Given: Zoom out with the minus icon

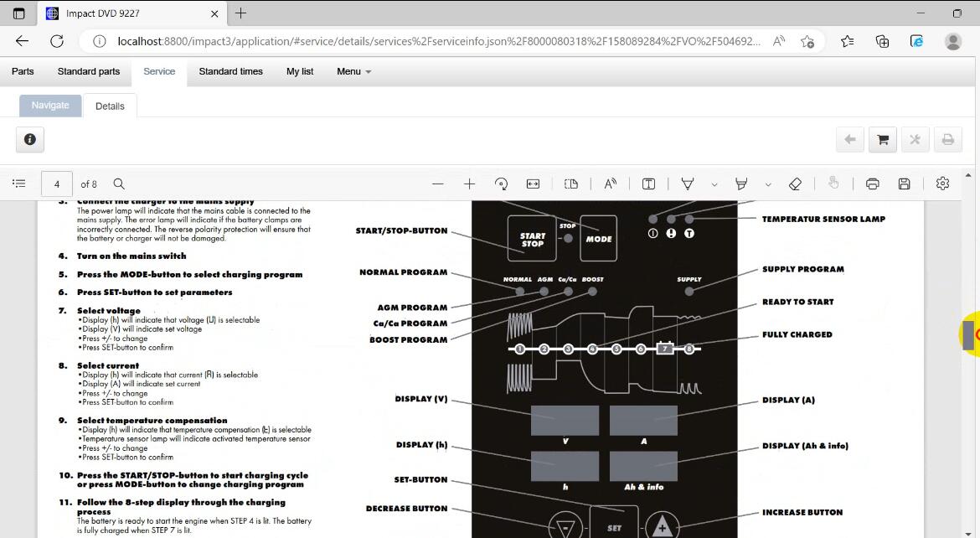Looking at the screenshot, I should [437, 184].
